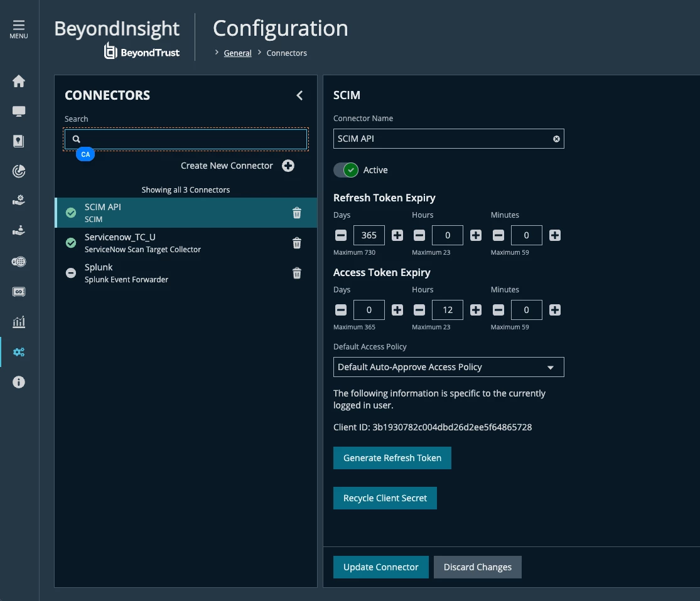Decrease Access Token Expiry minutes

tap(498, 310)
